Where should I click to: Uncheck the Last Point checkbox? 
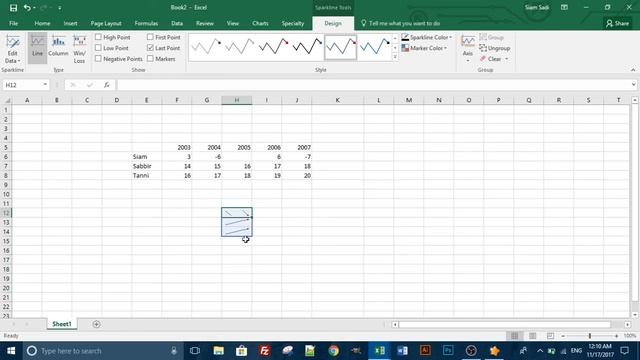click(x=150, y=48)
